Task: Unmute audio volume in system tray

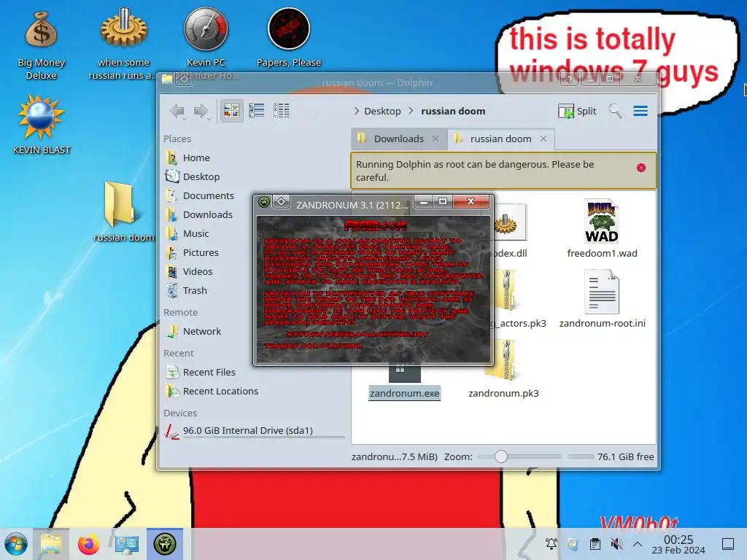Action: pos(616,544)
